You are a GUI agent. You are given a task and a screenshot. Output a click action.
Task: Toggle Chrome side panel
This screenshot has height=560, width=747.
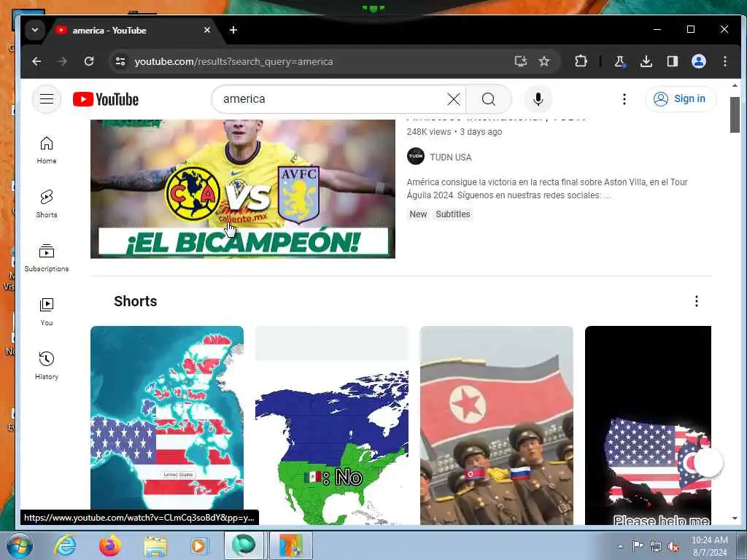coord(672,61)
